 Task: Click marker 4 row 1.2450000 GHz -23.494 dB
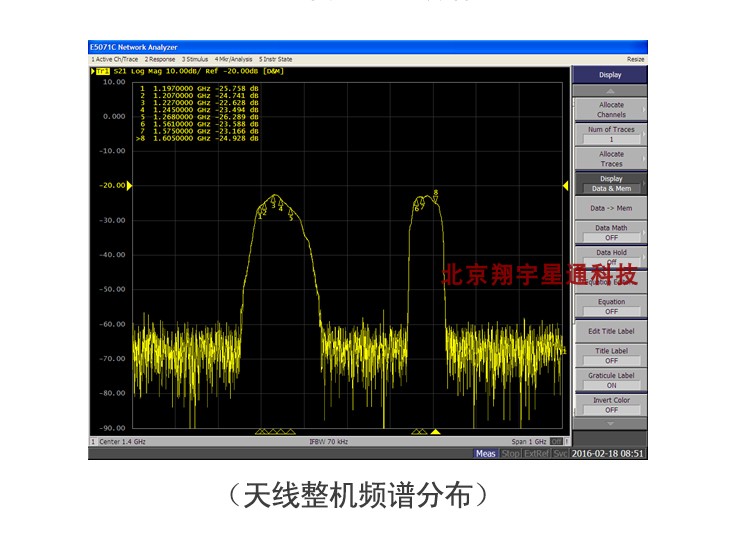pyautogui.click(x=199, y=110)
